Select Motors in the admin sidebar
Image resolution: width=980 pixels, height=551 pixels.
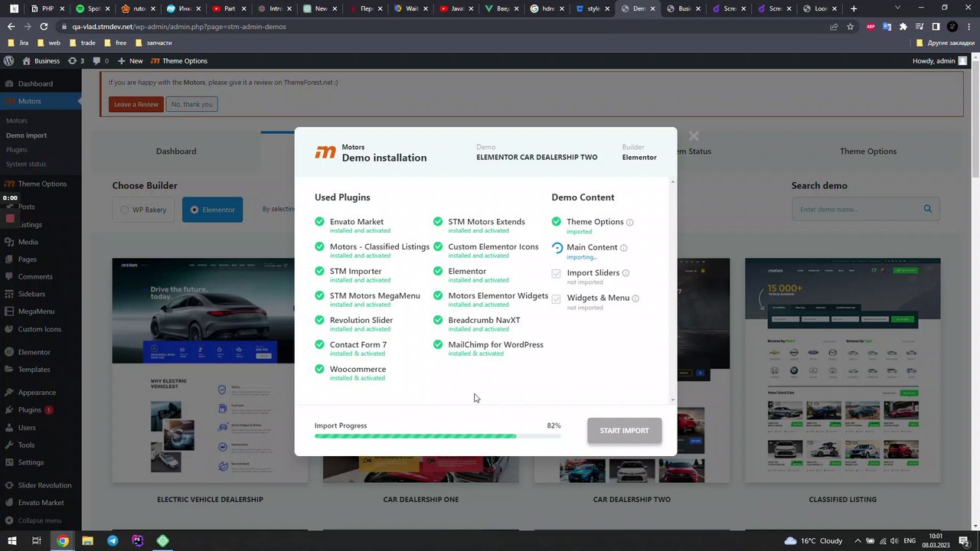point(30,101)
